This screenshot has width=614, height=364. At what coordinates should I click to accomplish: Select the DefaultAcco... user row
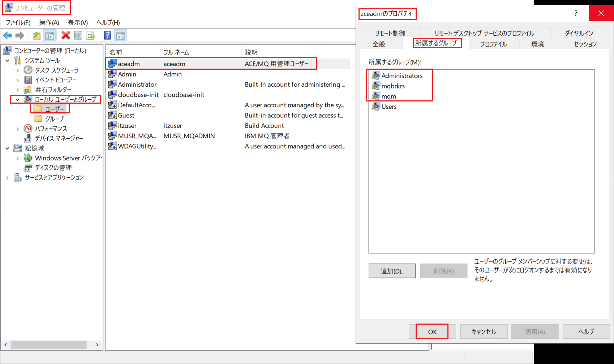228,105
